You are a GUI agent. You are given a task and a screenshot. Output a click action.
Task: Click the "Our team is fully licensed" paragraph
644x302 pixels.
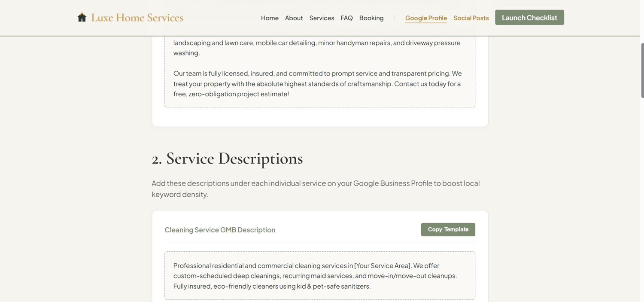tap(318, 84)
